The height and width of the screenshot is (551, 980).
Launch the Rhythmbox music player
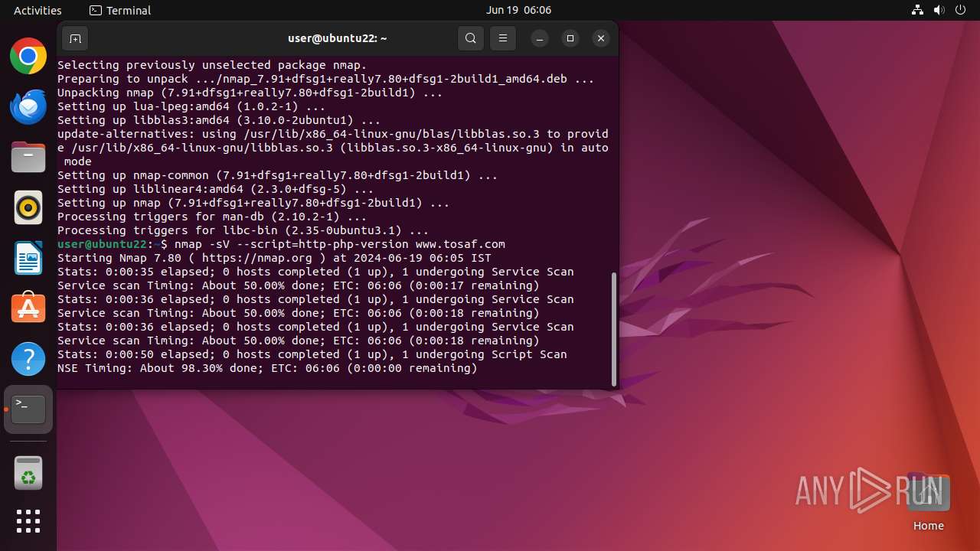(28, 207)
